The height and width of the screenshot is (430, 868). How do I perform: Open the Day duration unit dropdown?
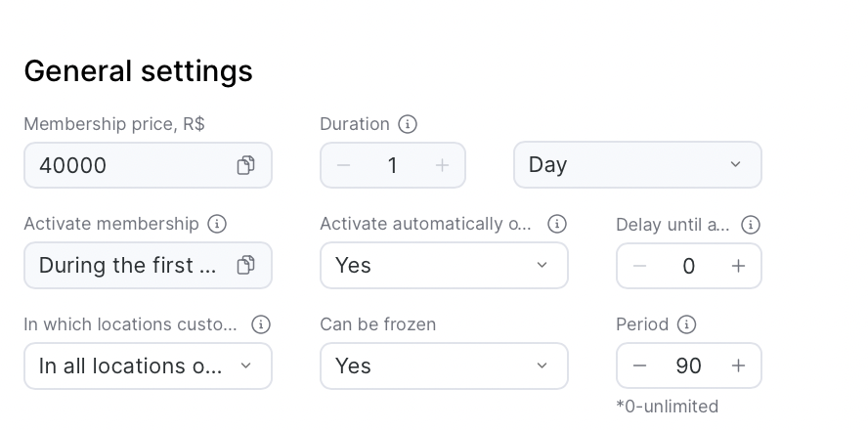(x=637, y=165)
